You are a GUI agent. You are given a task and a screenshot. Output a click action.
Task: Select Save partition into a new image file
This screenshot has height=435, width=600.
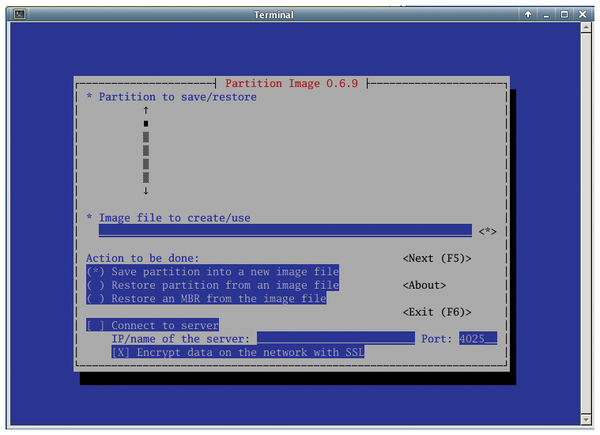pyautogui.click(x=212, y=272)
